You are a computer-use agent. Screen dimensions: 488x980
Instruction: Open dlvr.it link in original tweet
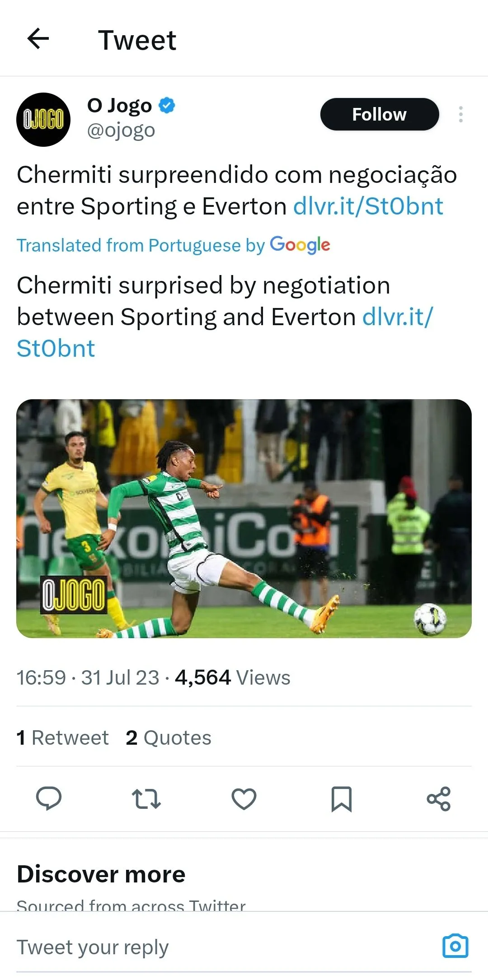click(368, 207)
